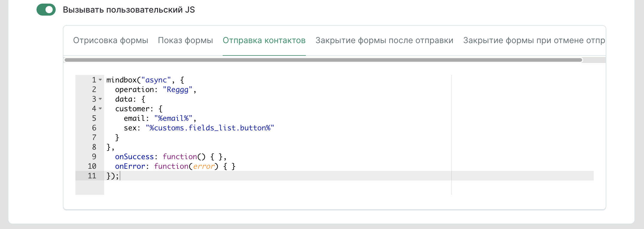Click the "%email%" string value
This screenshot has height=229, width=644.
(x=173, y=118)
